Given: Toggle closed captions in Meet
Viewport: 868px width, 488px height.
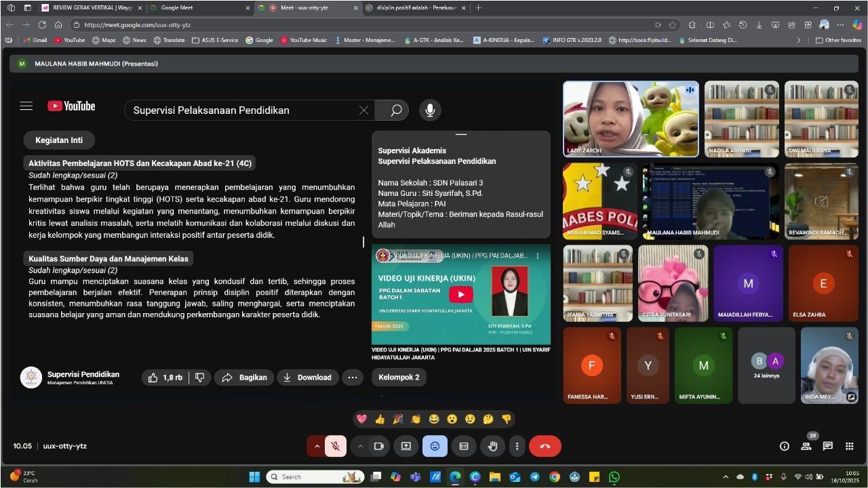Looking at the screenshot, I should point(464,446).
